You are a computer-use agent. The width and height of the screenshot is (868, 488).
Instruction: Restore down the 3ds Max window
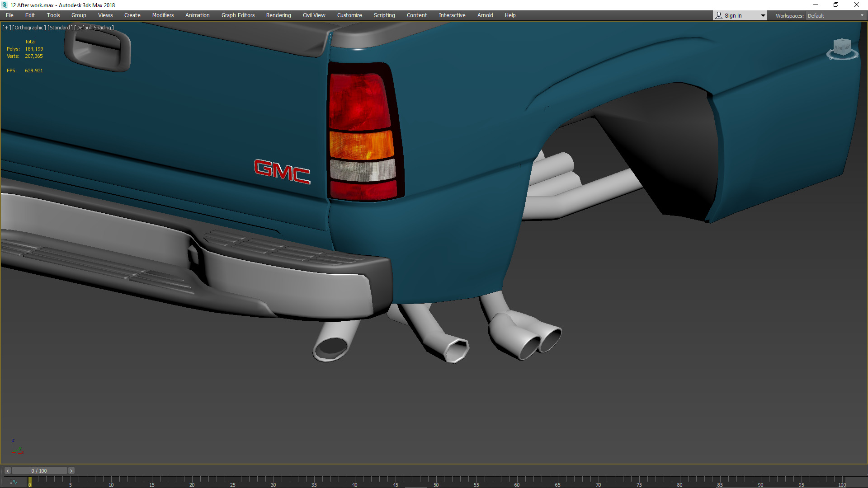click(x=836, y=5)
